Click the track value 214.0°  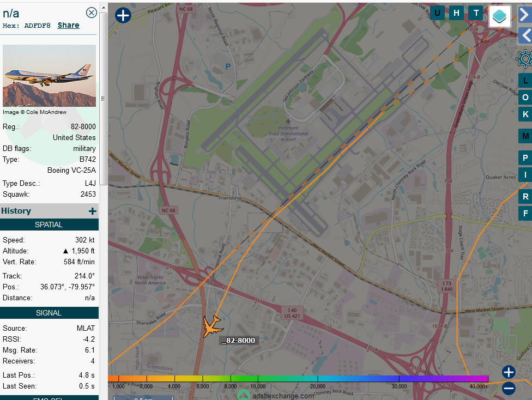point(84,276)
